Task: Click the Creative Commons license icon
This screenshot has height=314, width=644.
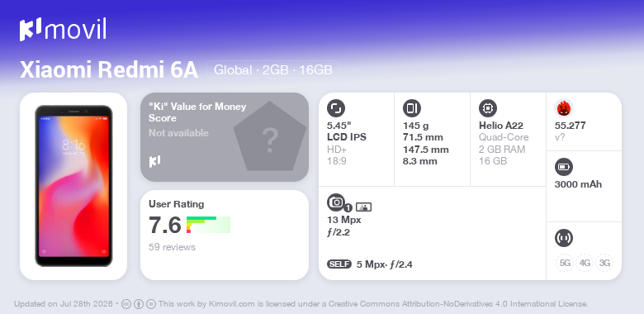Action: click(x=126, y=304)
